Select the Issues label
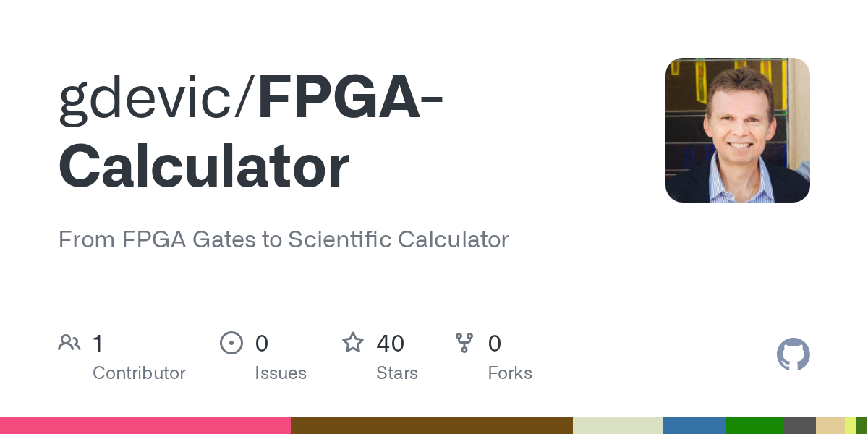 pyautogui.click(x=281, y=373)
